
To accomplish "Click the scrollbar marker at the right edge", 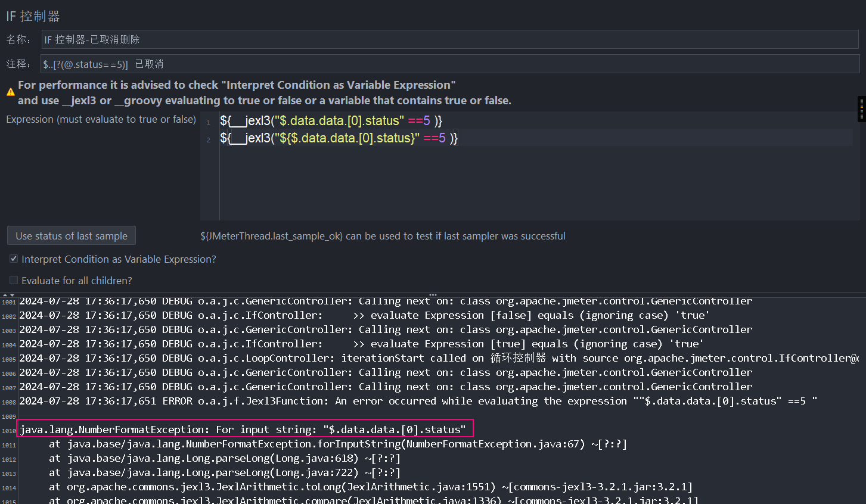I will click(x=862, y=109).
